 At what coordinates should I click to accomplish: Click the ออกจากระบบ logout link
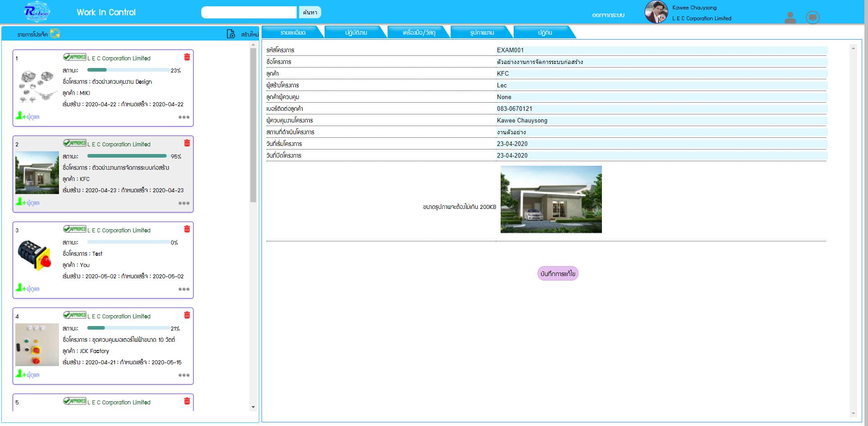point(608,15)
